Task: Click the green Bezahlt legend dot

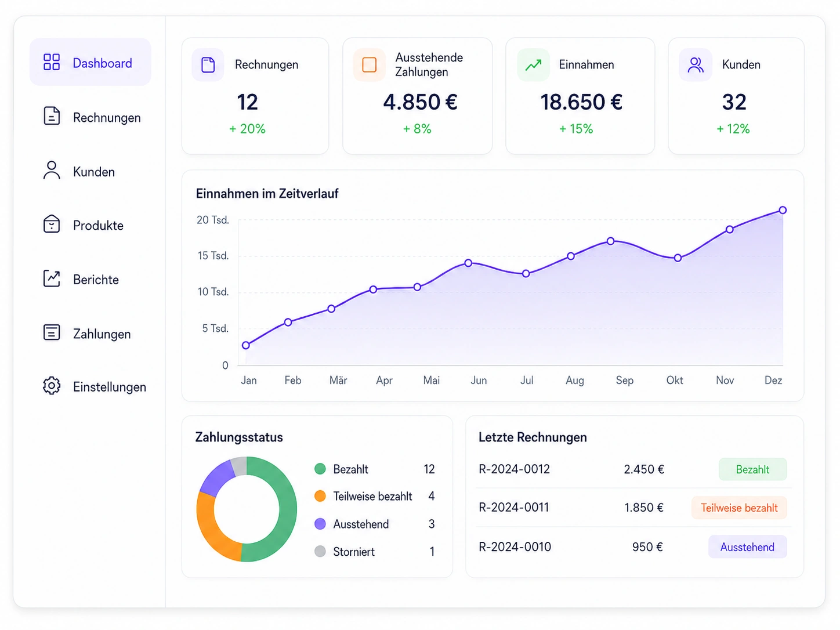Action: pyautogui.click(x=320, y=469)
